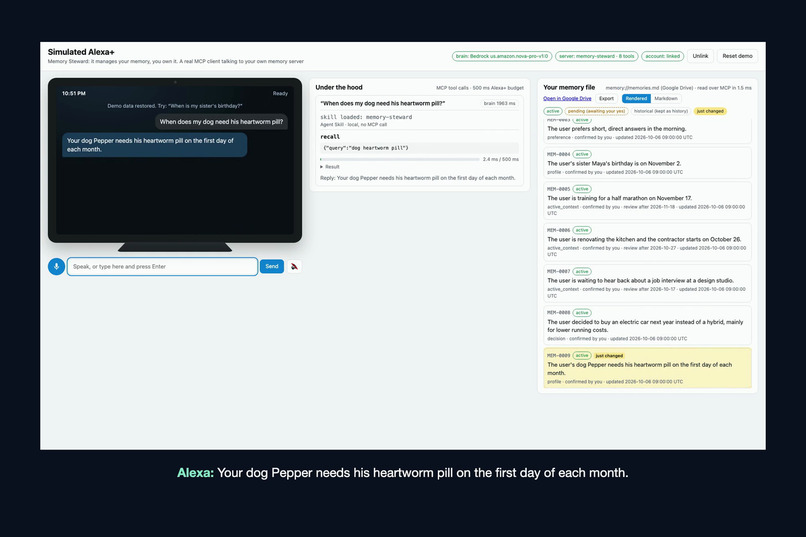Switch to Rendered view
Viewport: 806px width, 537px height.
tap(636, 98)
